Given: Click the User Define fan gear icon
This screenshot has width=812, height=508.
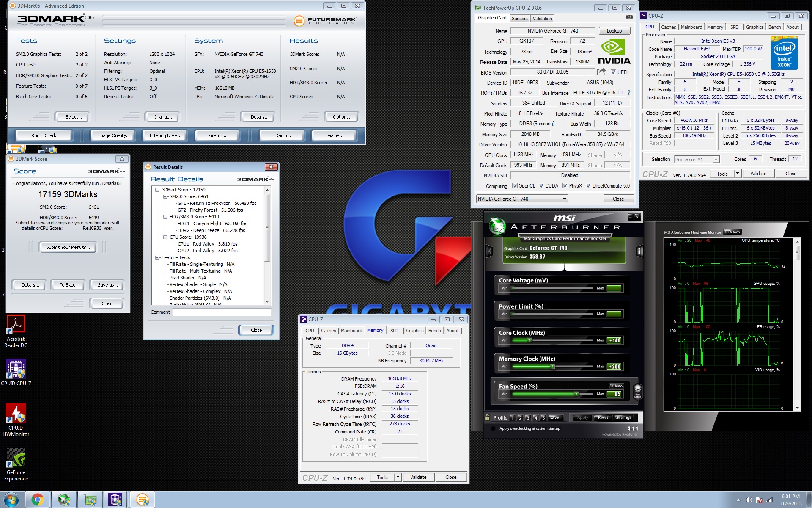Looking at the screenshot, I should (637, 391).
